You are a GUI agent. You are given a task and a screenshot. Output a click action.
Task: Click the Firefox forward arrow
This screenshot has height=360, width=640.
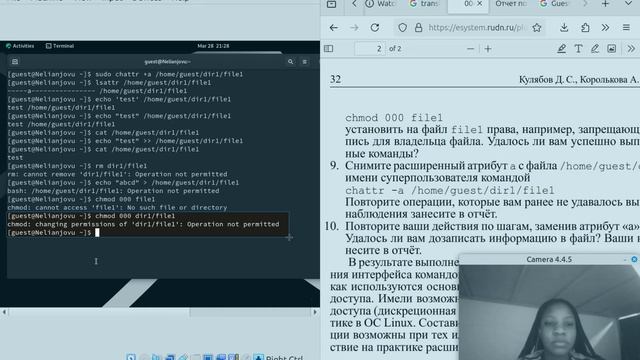[x=354, y=28]
